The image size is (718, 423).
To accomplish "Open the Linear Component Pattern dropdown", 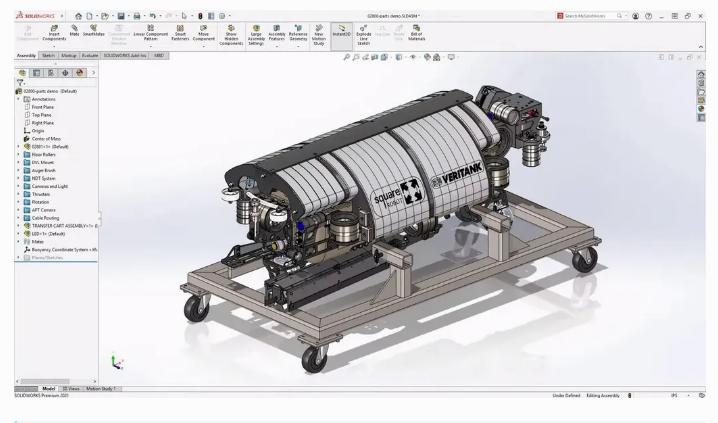I will 152,48.
